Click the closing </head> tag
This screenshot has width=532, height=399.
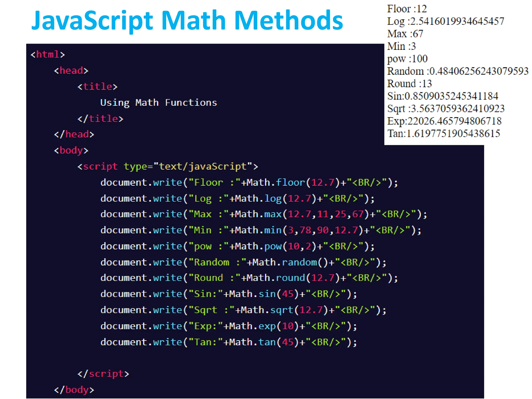click(74, 134)
